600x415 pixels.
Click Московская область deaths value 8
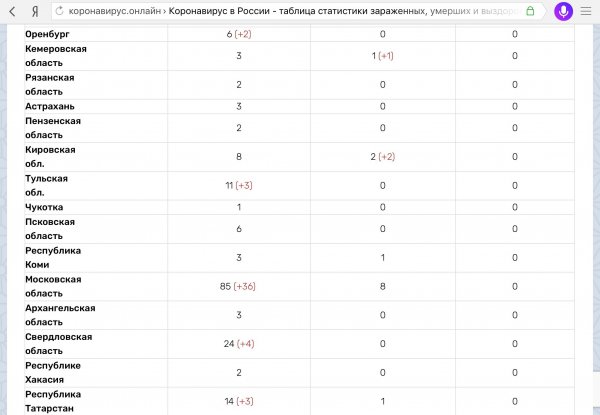pyautogui.click(x=383, y=286)
